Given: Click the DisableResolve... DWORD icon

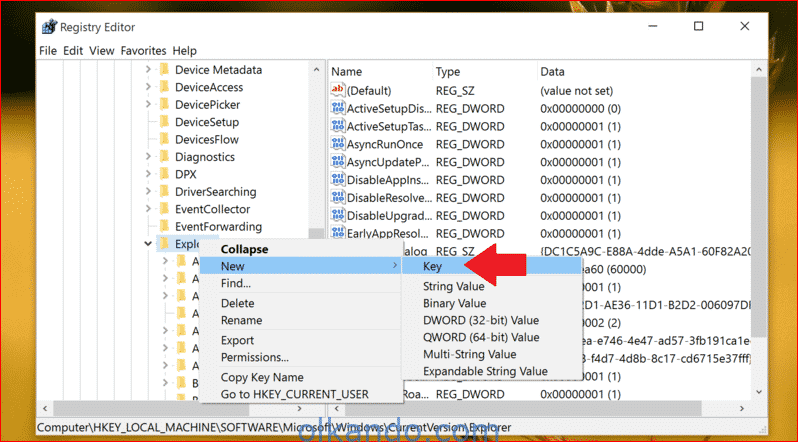Looking at the screenshot, I should point(338,197).
